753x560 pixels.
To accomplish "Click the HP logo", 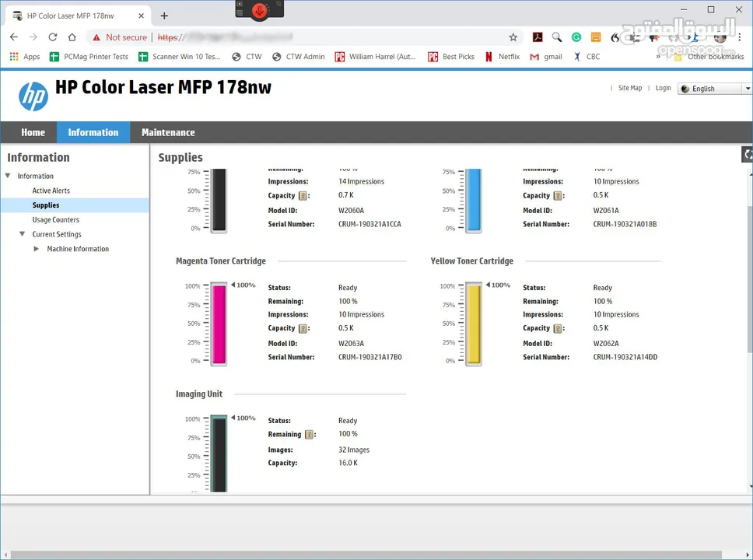I will click(x=33, y=96).
